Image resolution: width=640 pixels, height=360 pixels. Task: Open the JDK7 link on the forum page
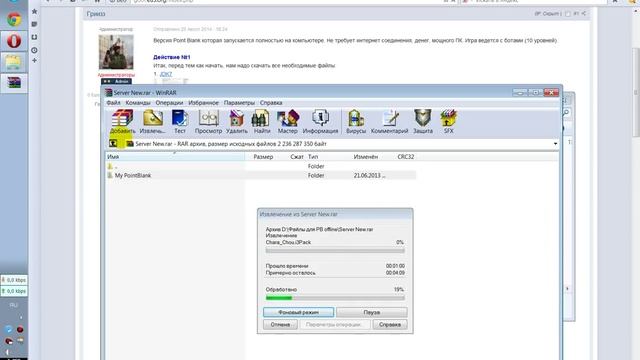[166, 74]
